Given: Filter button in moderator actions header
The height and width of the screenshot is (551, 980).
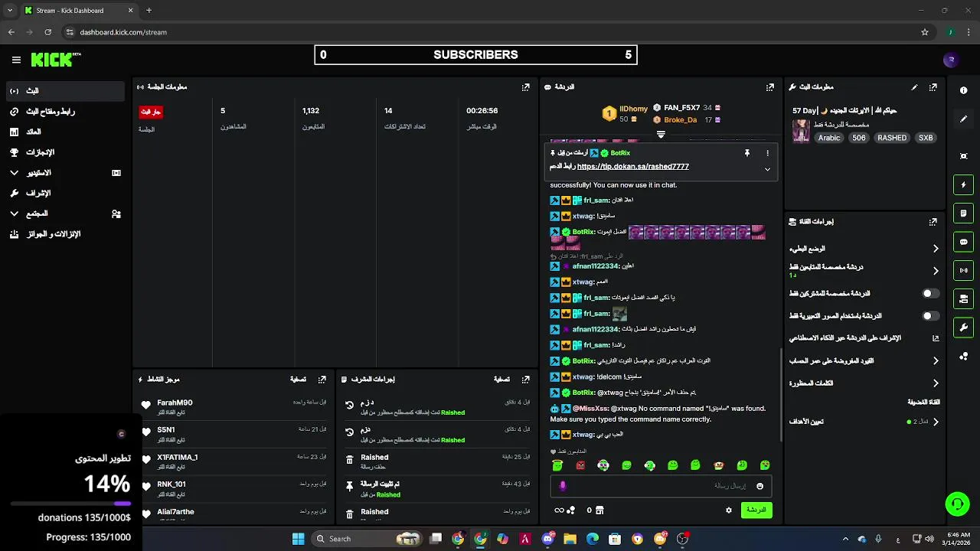Looking at the screenshot, I should click(501, 380).
